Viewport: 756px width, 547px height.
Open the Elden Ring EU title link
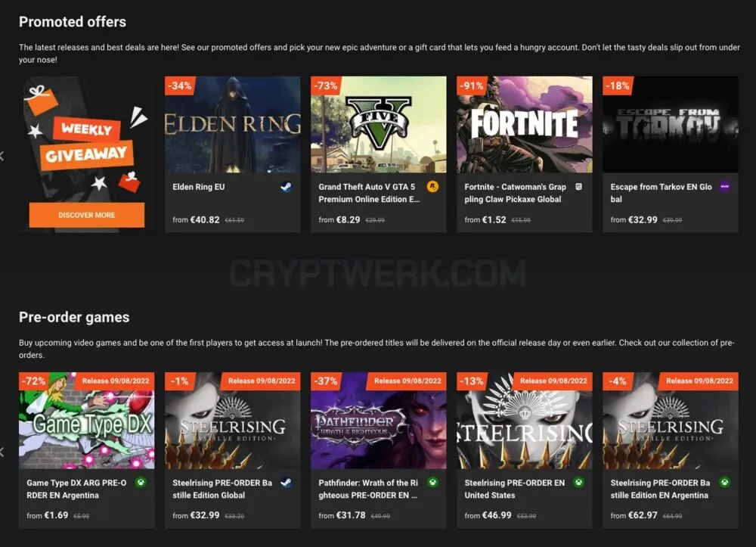click(199, 187)
